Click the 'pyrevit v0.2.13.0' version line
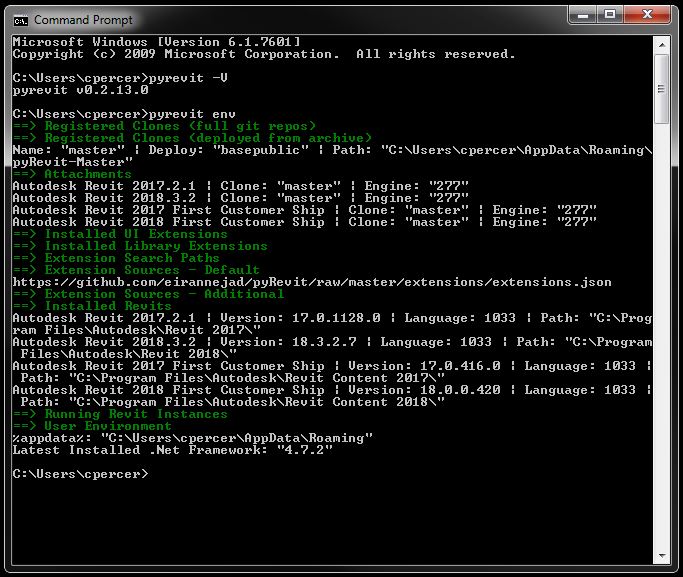 [x=81, y=90]
